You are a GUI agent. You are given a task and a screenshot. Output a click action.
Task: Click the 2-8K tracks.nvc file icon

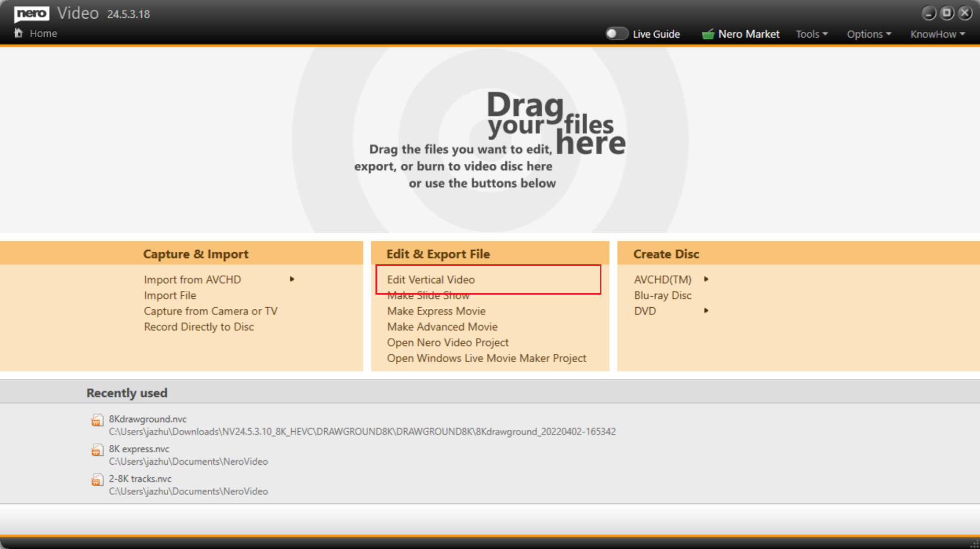click(x=97, y=480)
